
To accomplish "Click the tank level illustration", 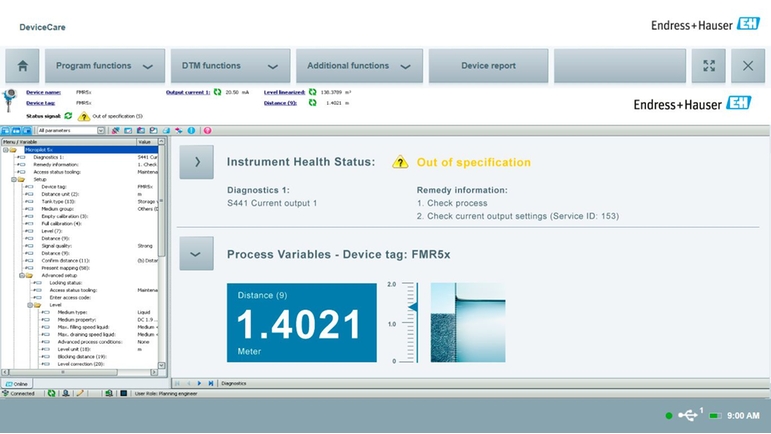I will (468, 322).
